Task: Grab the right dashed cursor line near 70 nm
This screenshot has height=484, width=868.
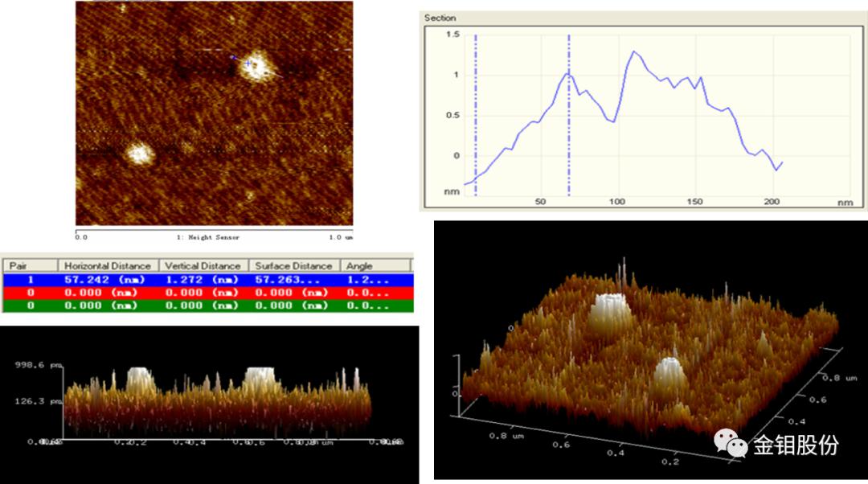Action: click(569, 113)
